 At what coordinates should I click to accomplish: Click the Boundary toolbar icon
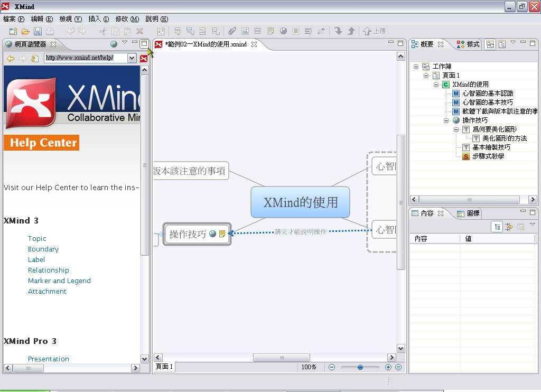tap(296, 31)
